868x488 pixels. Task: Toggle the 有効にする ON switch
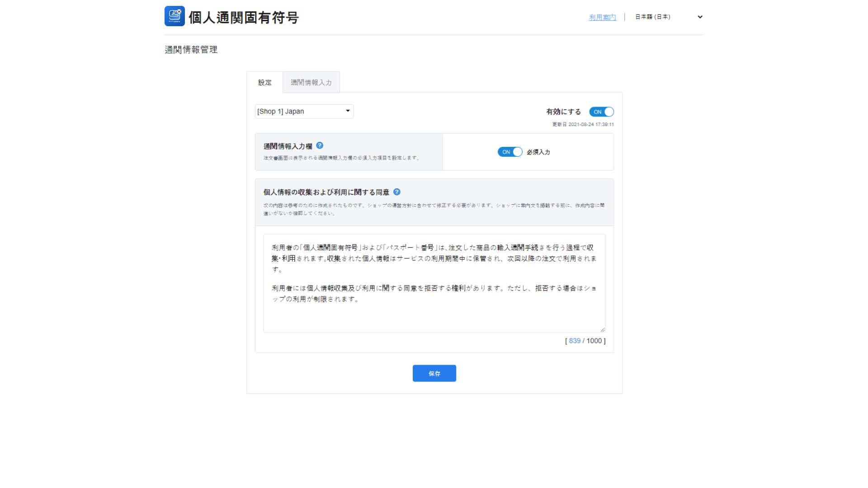601,112
